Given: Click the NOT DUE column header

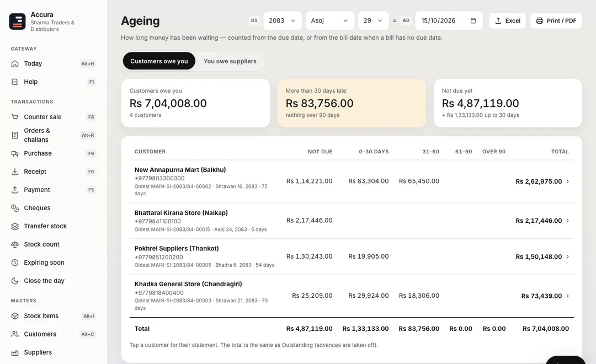Looking at the screenshot, I should point(320,152).
